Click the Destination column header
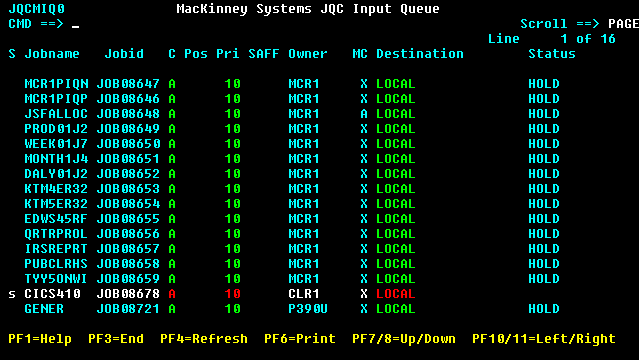The width and height of the screenshot is (639, 360). point(420,54)
